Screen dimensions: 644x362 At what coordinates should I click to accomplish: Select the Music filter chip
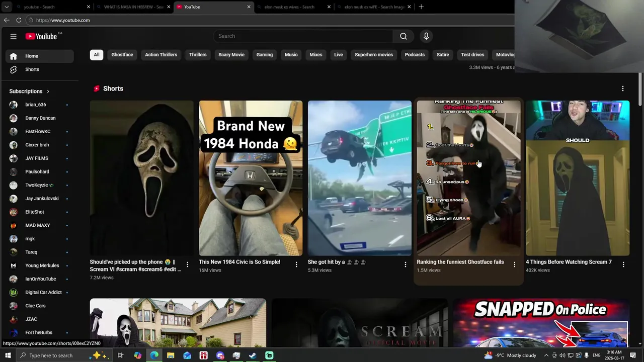(x=291, y=55)
